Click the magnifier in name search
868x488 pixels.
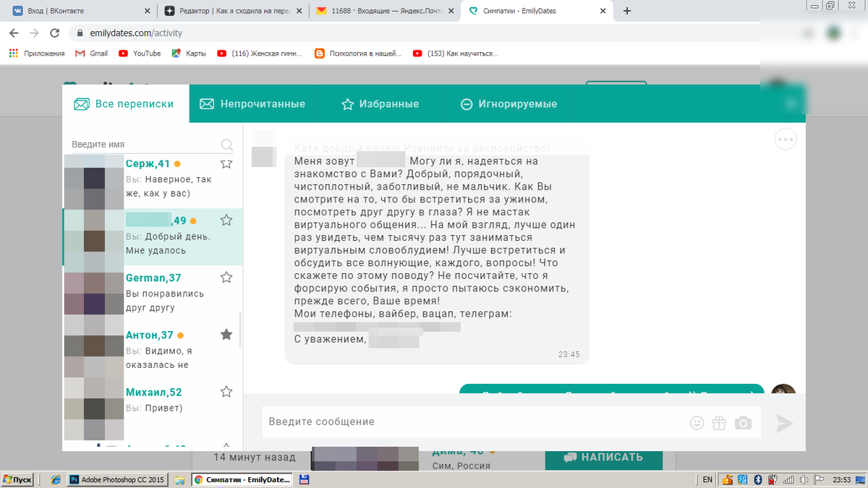tap(226, 145)
